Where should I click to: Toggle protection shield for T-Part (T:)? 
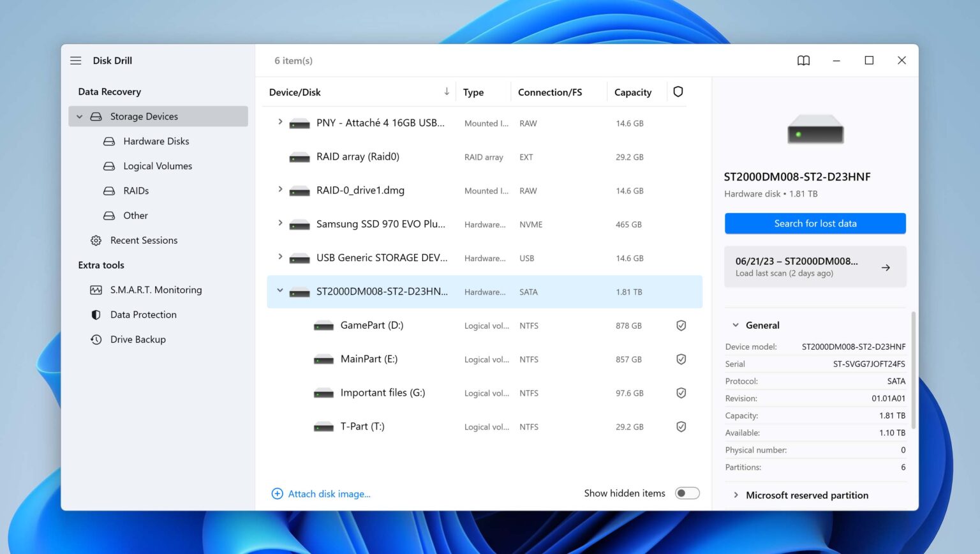[x=681, y=426]
